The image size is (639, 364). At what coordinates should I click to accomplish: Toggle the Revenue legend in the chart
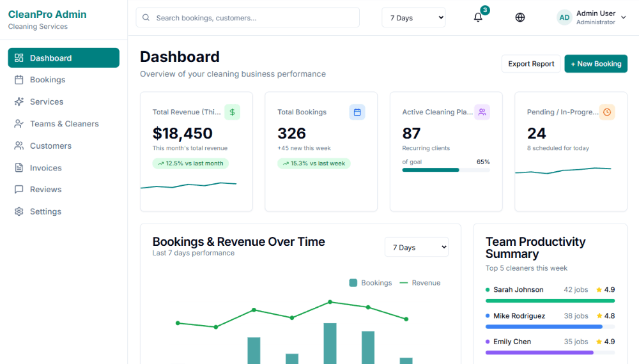point(420,282)
